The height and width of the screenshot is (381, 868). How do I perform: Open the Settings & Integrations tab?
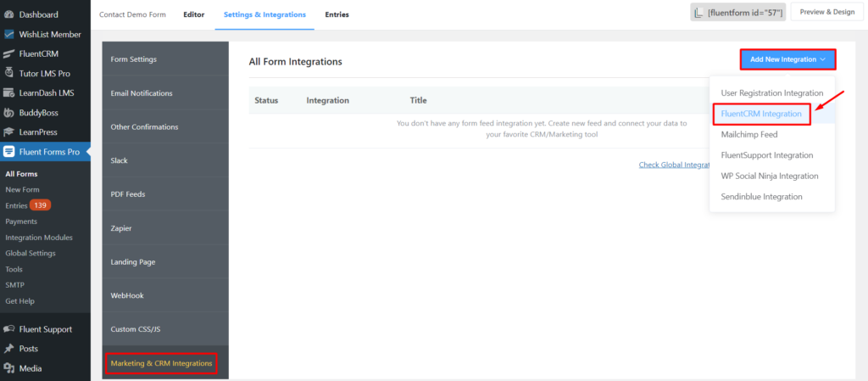coord(264,14)
